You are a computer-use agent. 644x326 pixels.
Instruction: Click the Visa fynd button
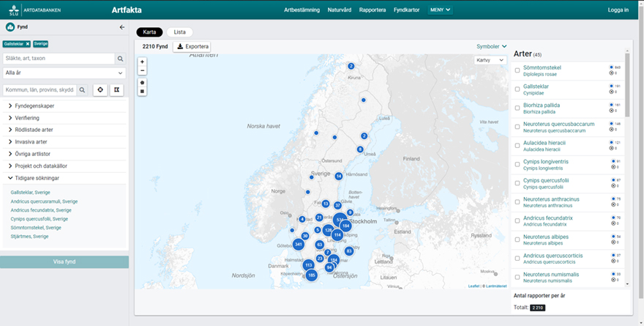click(64, 262)
